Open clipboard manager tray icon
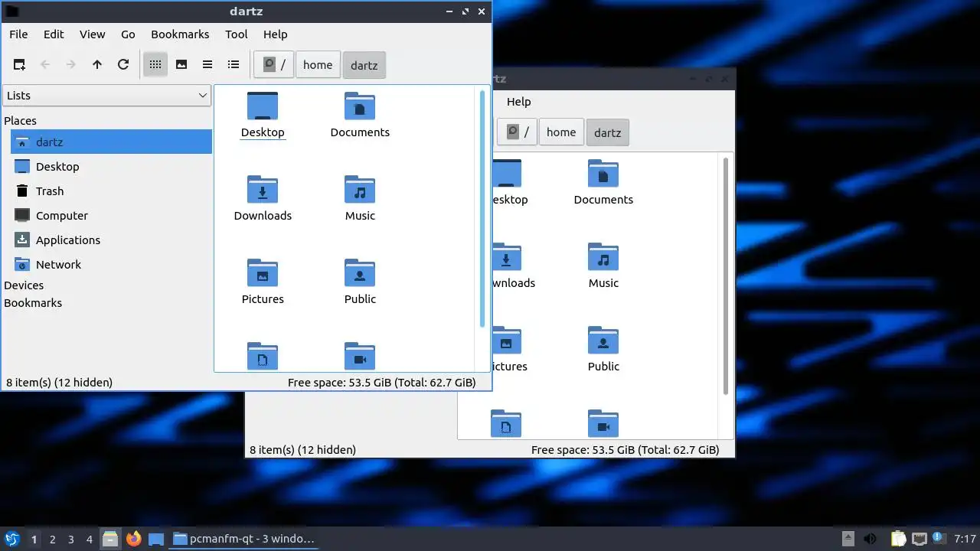 898,539
